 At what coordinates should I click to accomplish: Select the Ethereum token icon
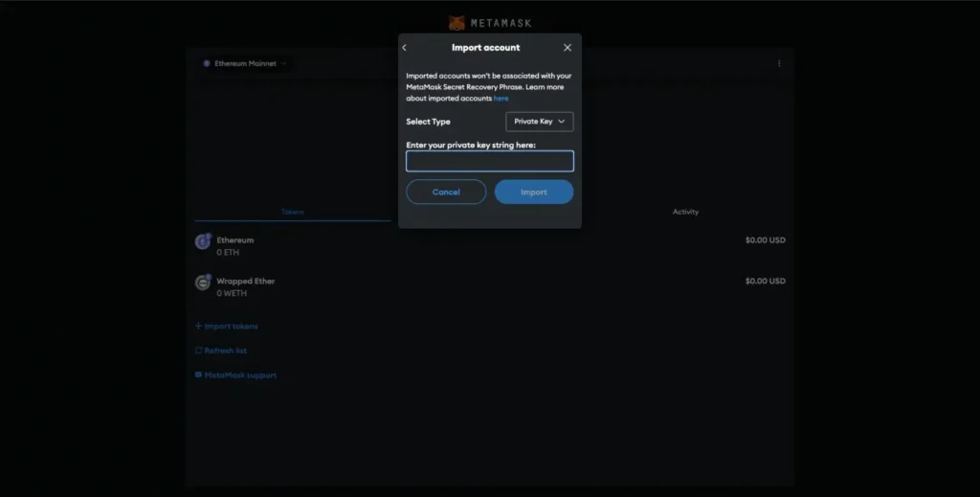203,241
